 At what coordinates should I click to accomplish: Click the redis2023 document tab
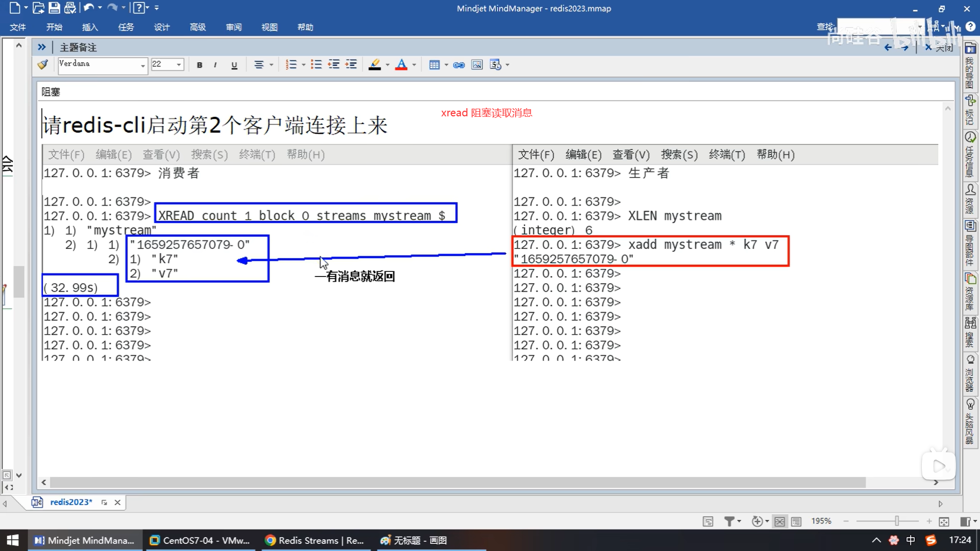[x=71, y=502]
